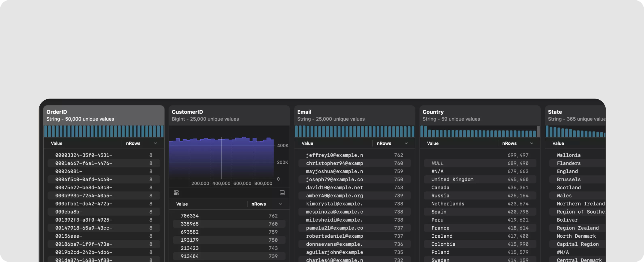Select email joseph79@example.co row

tap(354, 179)
